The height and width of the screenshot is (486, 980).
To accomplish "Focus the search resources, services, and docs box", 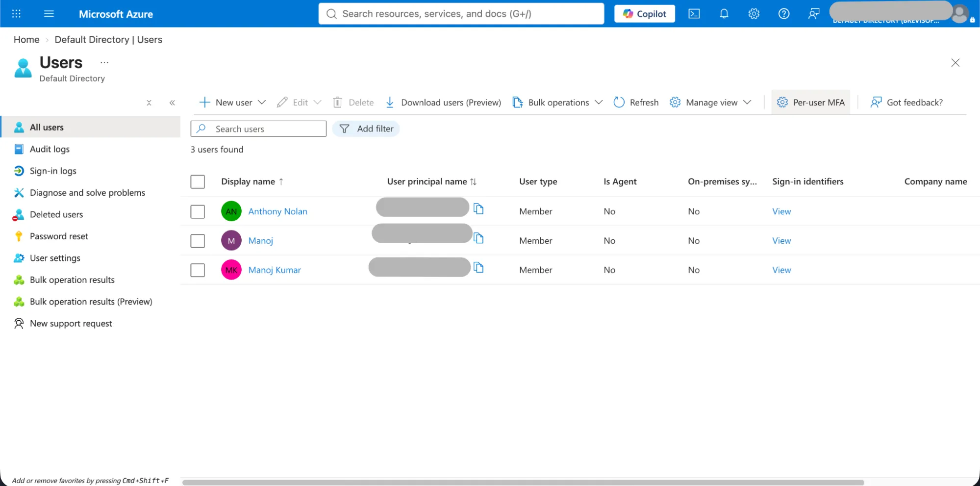I will tap(461, 14).
